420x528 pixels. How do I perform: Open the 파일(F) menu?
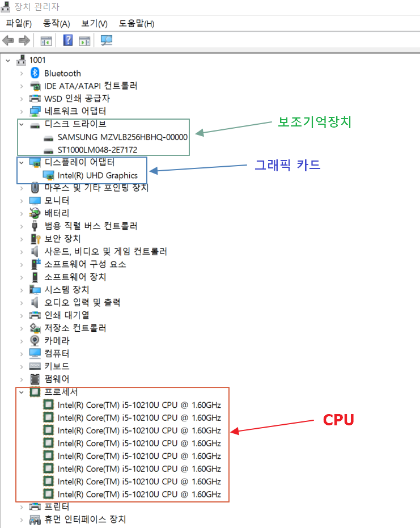(x=19, y=24)
